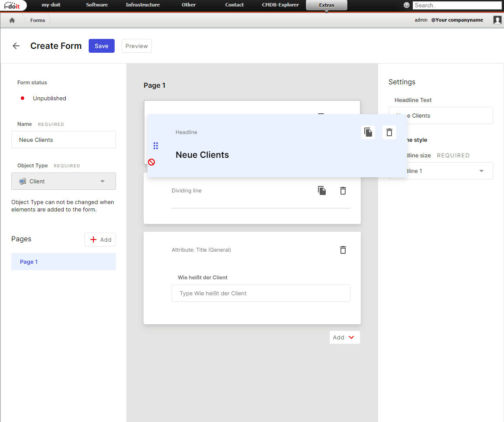Add a new page in Pages

pos(100,240)
